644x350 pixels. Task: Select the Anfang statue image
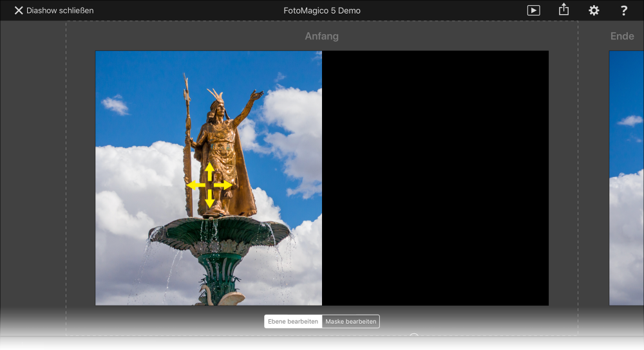click(x=209, y=178)
